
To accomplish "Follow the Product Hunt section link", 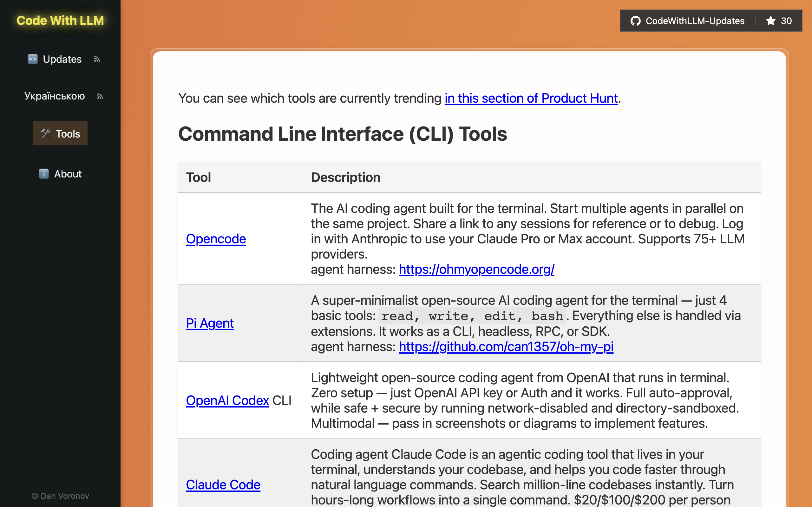I will click(x=531, y=98).
